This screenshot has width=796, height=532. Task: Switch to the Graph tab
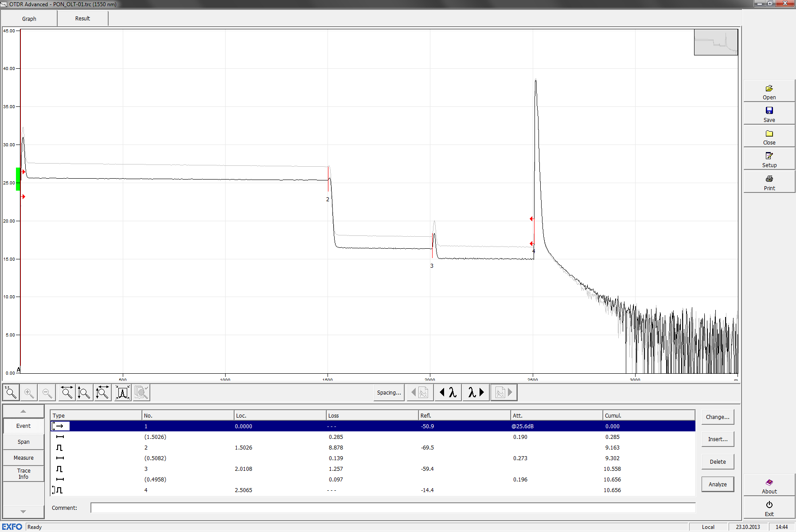(x=29, y=19)
